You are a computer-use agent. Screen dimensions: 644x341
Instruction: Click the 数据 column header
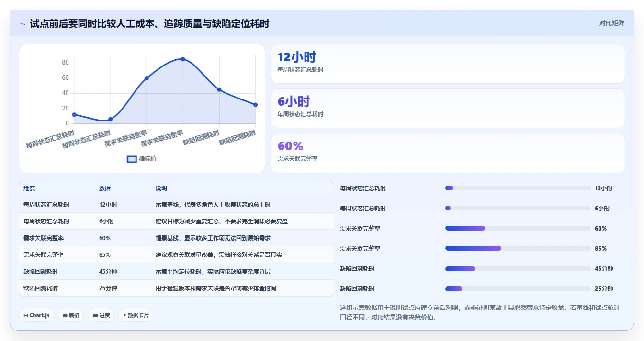click(x=105, y=188)
